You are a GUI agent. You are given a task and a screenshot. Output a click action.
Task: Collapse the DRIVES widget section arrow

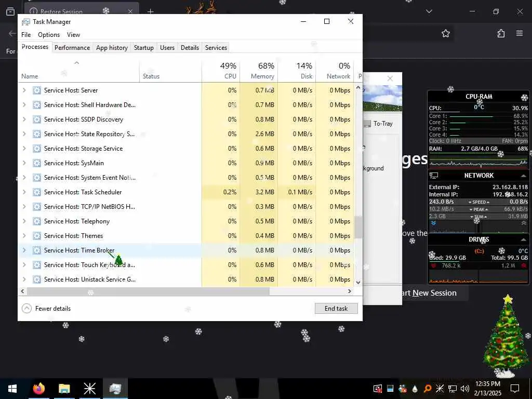point(524,240)
